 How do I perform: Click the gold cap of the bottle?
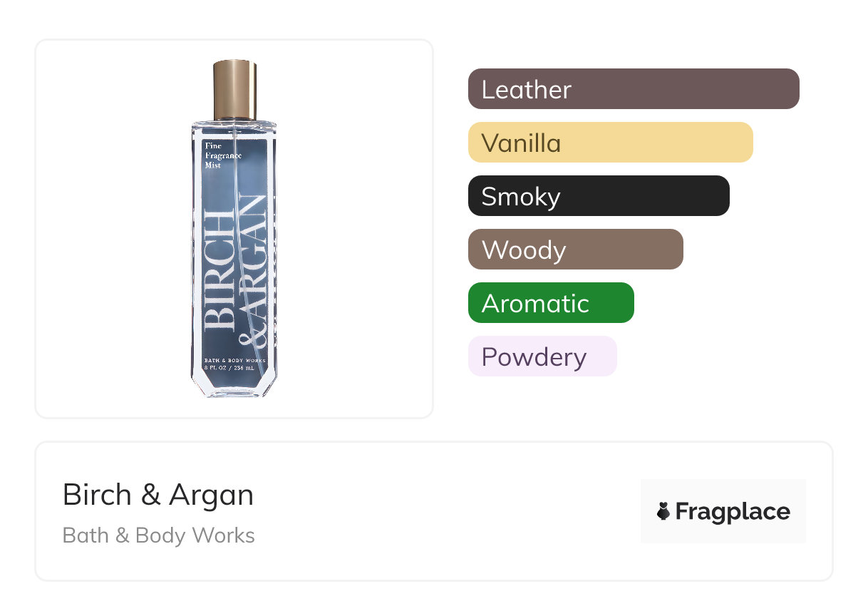(x=235, y=91)
